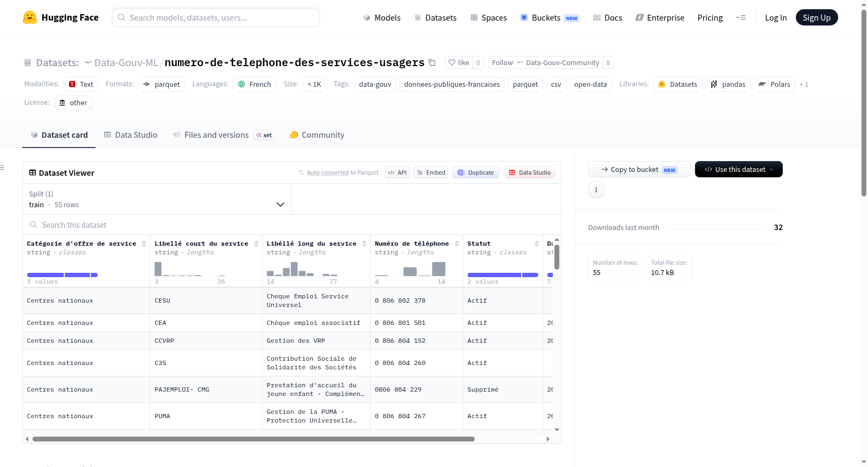The image size is (868, 467).
Task: Open the left sidebar menu icon
Action: [2, 168]
